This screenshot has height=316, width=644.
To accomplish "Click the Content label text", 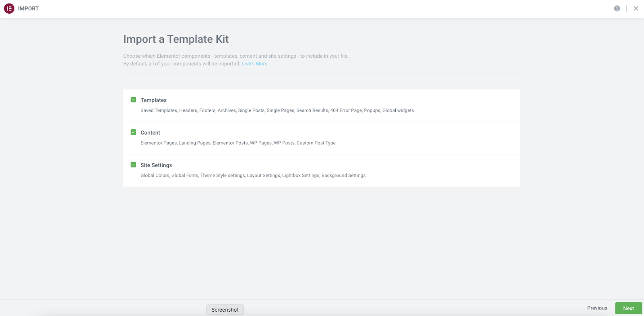I will click(150, 133).
